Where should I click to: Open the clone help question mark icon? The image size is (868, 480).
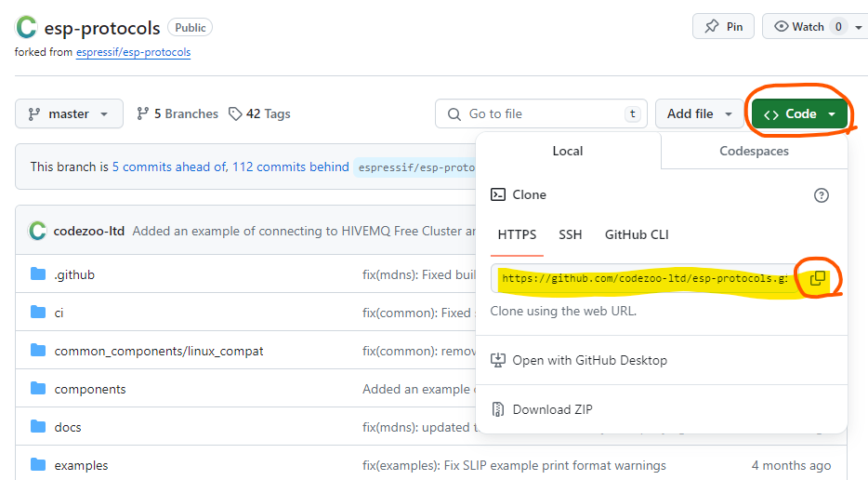(x=822, y=195)
